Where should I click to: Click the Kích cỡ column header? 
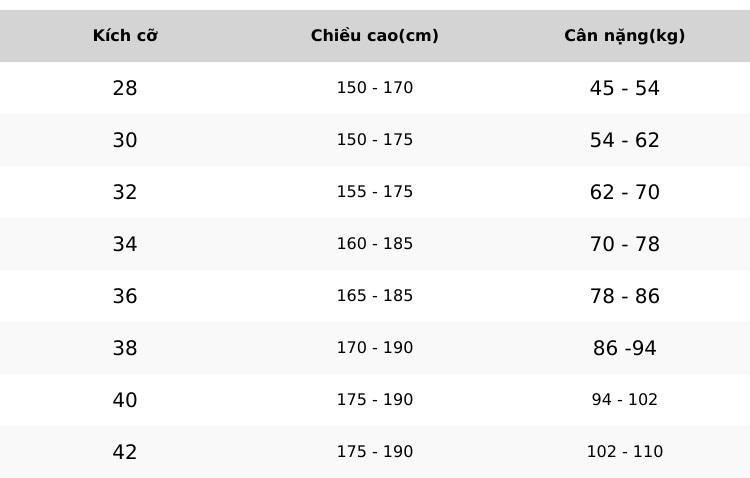[125, 35]
